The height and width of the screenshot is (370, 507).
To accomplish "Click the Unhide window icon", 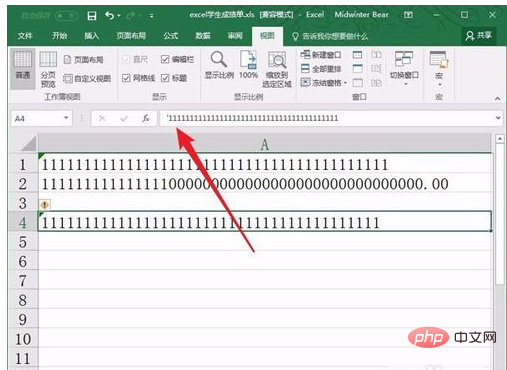I will pos(357,82).
